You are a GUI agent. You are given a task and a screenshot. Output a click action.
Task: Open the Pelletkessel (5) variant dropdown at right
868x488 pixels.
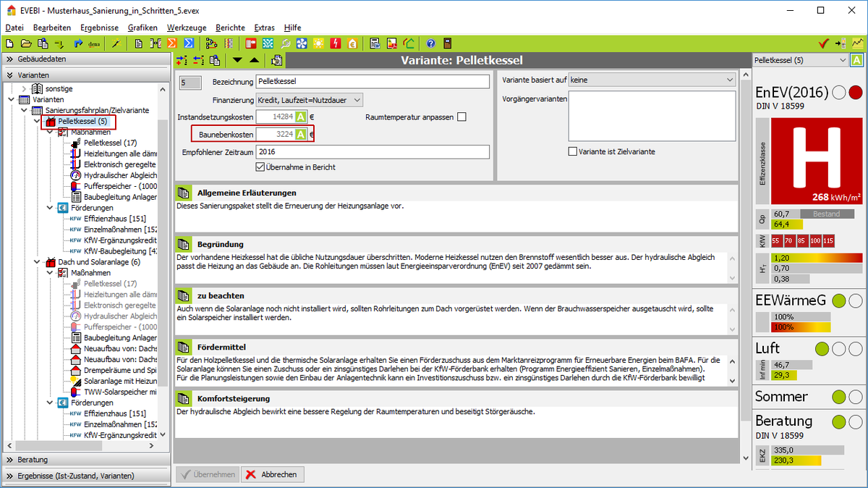800,60
